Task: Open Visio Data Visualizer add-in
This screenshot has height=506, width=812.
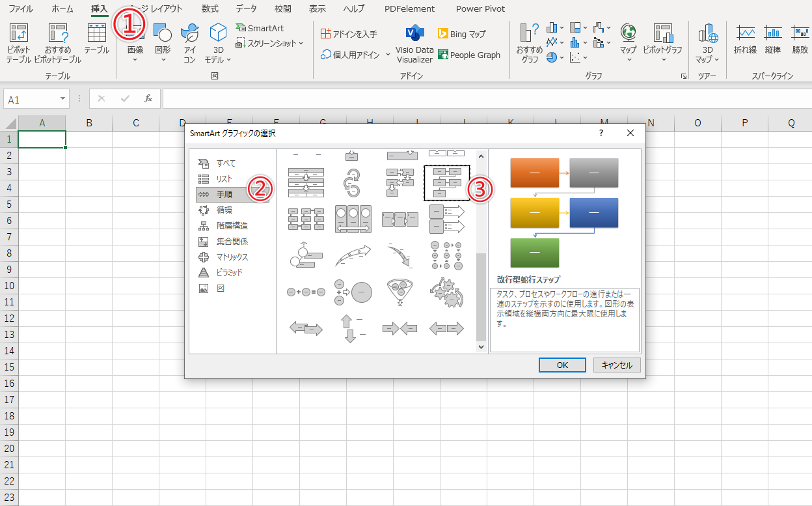Action: (414, 43)
